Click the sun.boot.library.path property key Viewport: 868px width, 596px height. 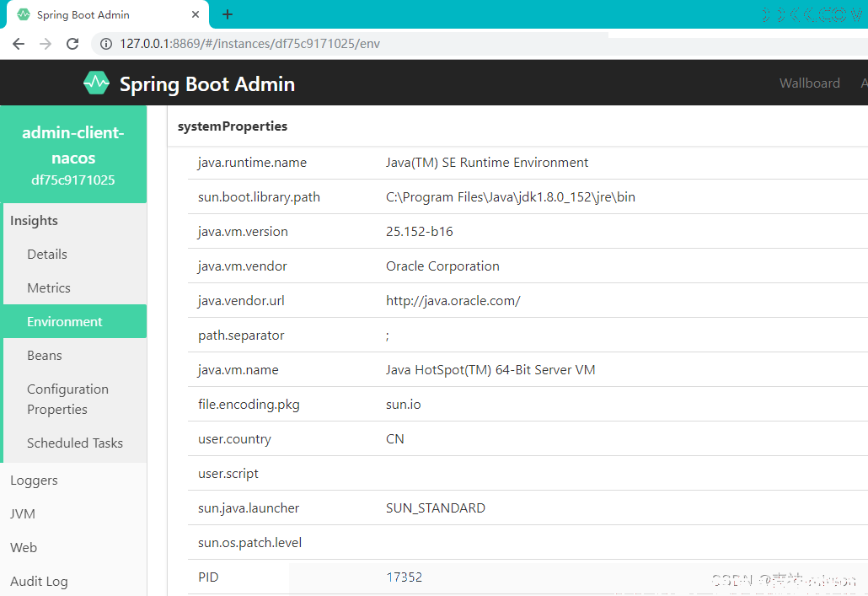pyautogui.click(x=259, y=197)
